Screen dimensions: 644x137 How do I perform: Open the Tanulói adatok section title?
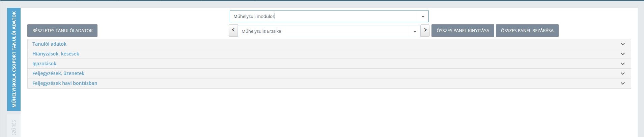click(x=49, y=44)
